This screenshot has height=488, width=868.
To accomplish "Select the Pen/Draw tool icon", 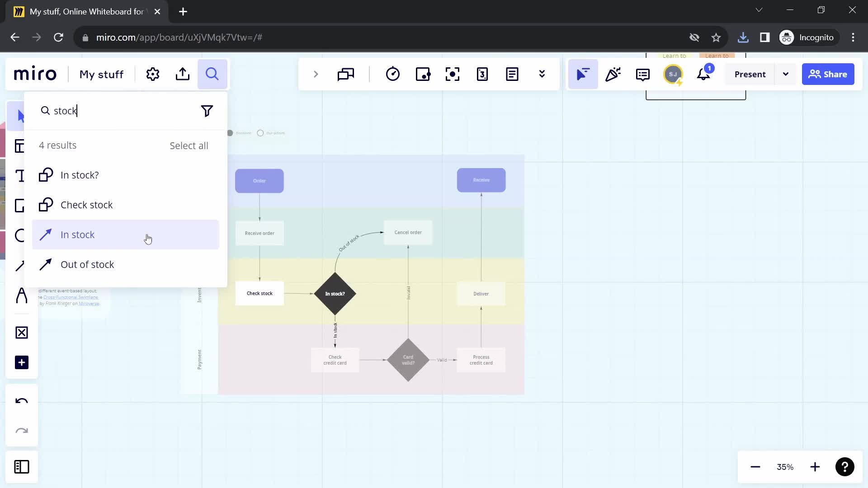I will click(20, 266).
